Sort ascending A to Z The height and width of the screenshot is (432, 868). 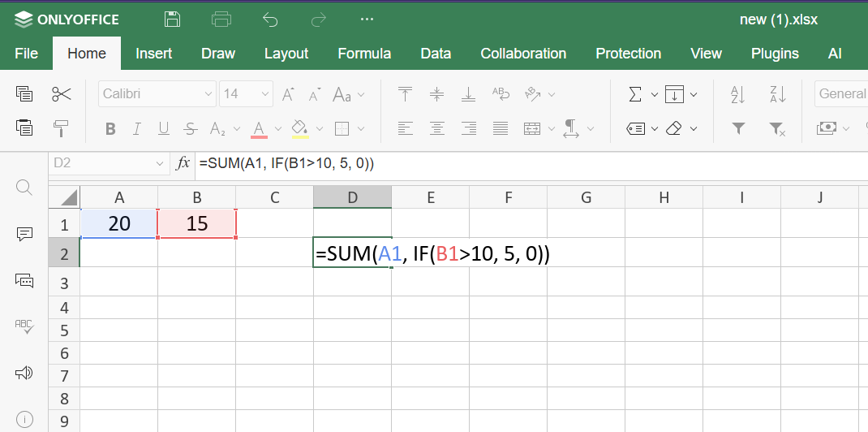(x=738, y=94)
